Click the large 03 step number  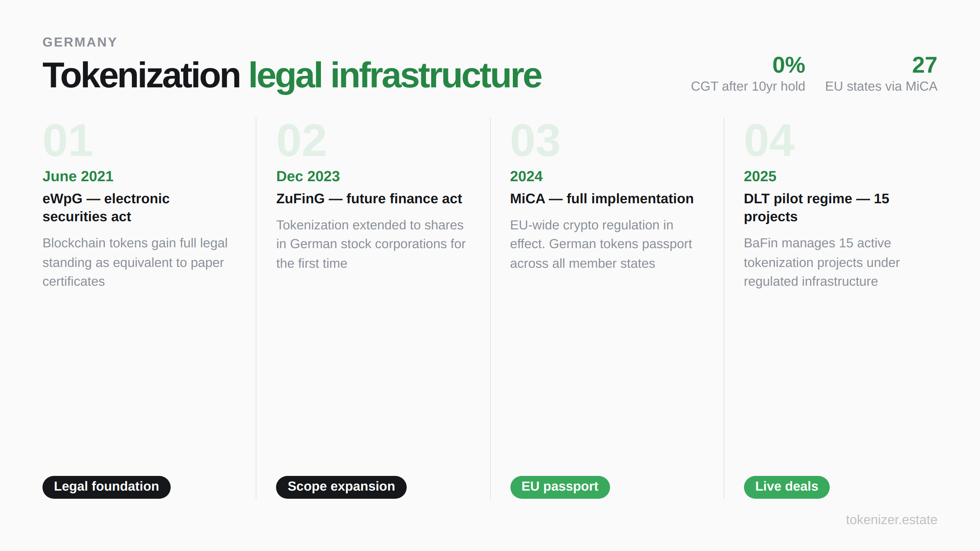pos(535,140)
